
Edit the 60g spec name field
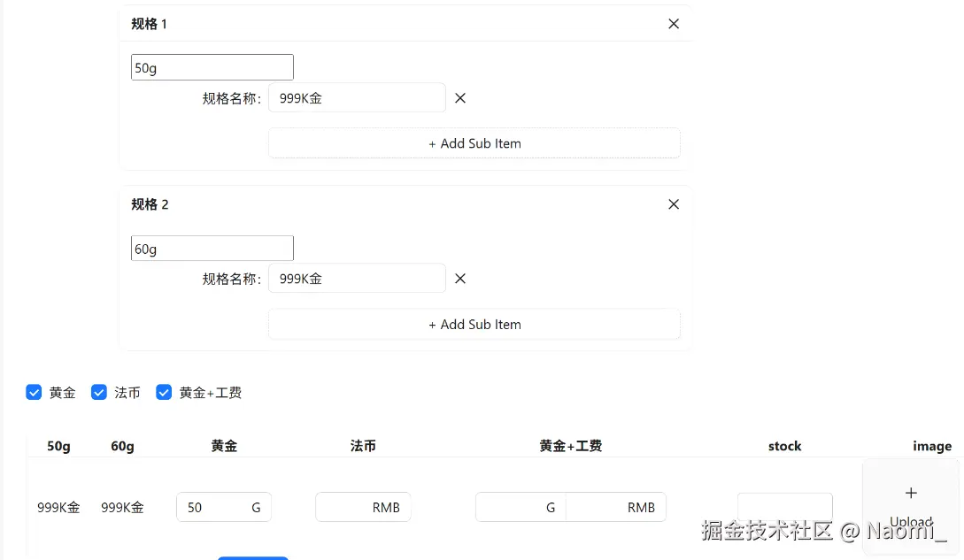(x=212, y=249)
